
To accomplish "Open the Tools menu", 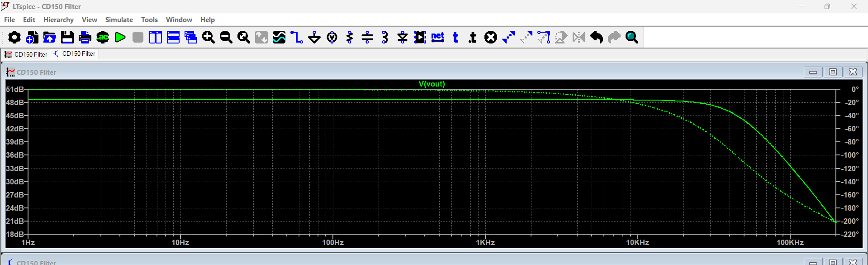I will click(149, 20).
